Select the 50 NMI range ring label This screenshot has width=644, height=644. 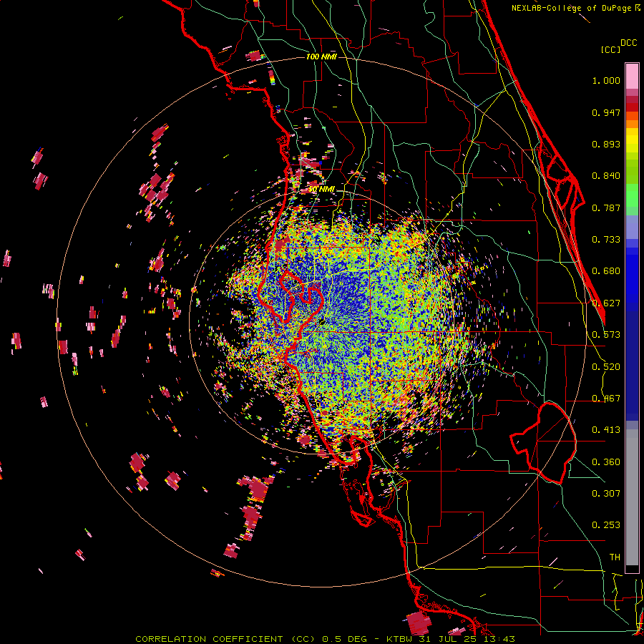[x=321, y=190]
